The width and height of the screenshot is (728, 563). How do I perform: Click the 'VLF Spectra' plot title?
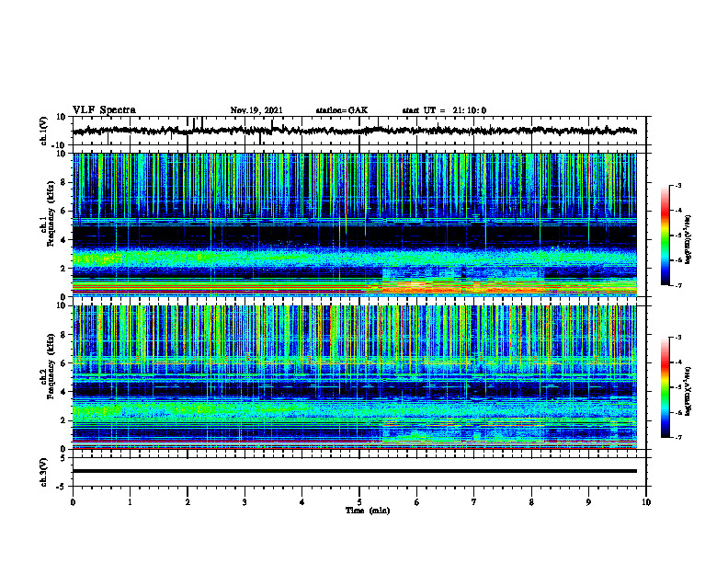104,110
